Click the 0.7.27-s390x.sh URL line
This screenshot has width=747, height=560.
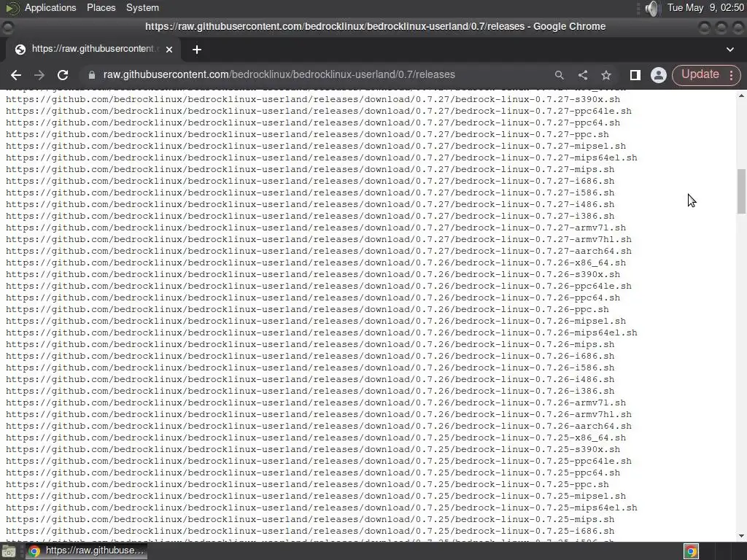pyautogui.click(x=313, y=99)
